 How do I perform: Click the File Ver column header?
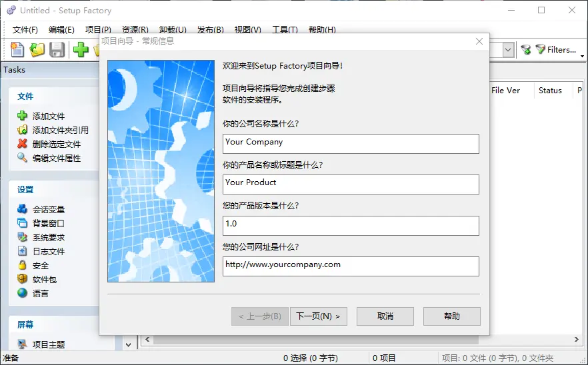pyautogui.click(x=505, y=91)
